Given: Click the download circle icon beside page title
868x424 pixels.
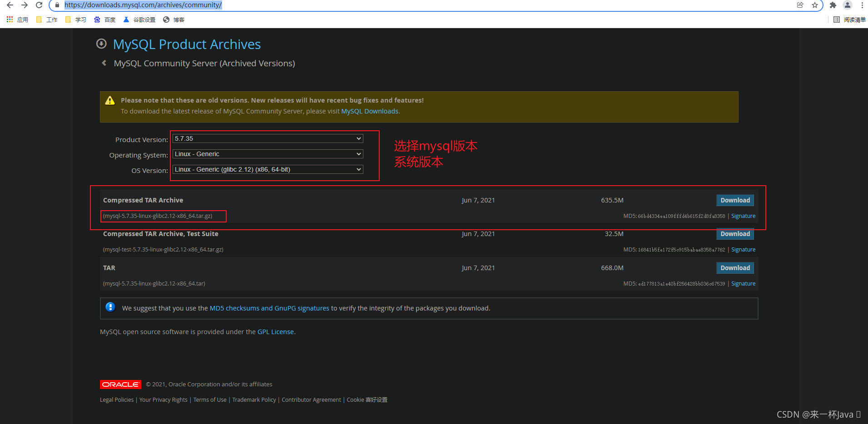Looking at the screenshot, I should [x=101, y=44].
